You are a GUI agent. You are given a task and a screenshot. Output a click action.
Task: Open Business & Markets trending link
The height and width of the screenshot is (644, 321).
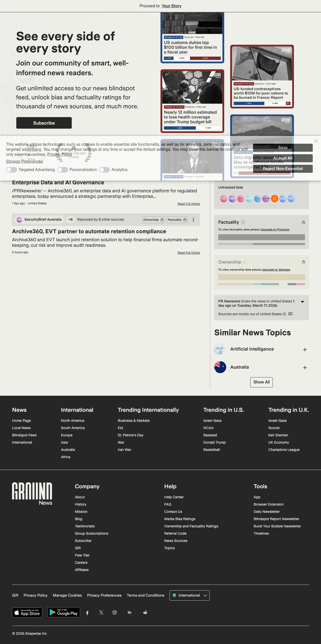pos(134,421)
